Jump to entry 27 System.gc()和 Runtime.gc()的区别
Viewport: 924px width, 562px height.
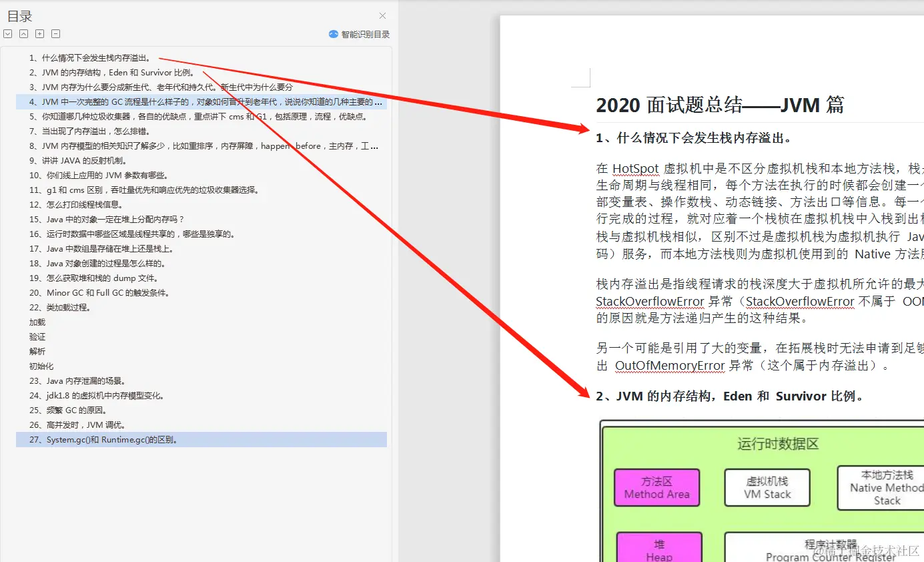tap(100, 439)
